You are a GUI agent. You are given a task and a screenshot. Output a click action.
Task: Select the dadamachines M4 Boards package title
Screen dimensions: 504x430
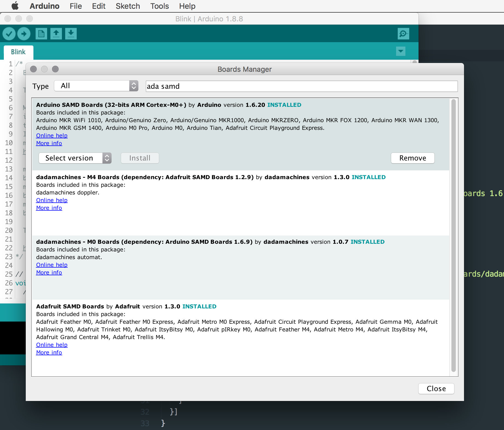[x=145, y=177]
